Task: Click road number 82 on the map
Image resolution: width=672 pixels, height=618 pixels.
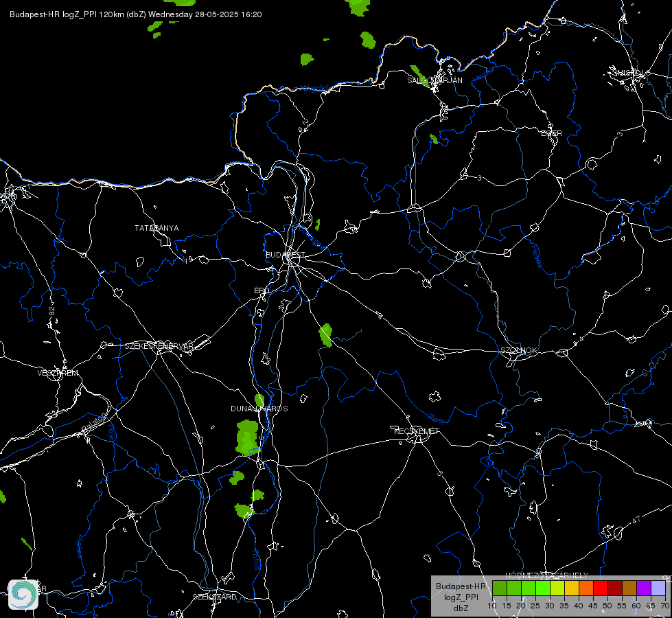Action: (52, 312)
